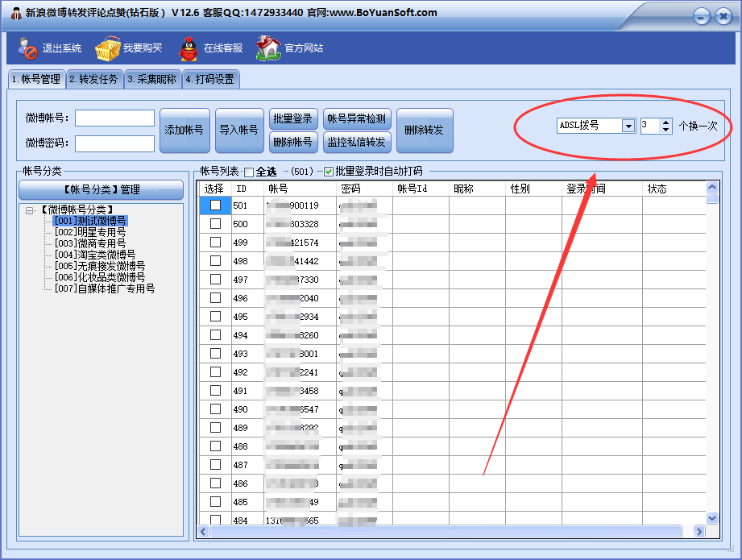Select [006]化妆品类微博号 category
This screenshot has width=742, height=560.
100,277
